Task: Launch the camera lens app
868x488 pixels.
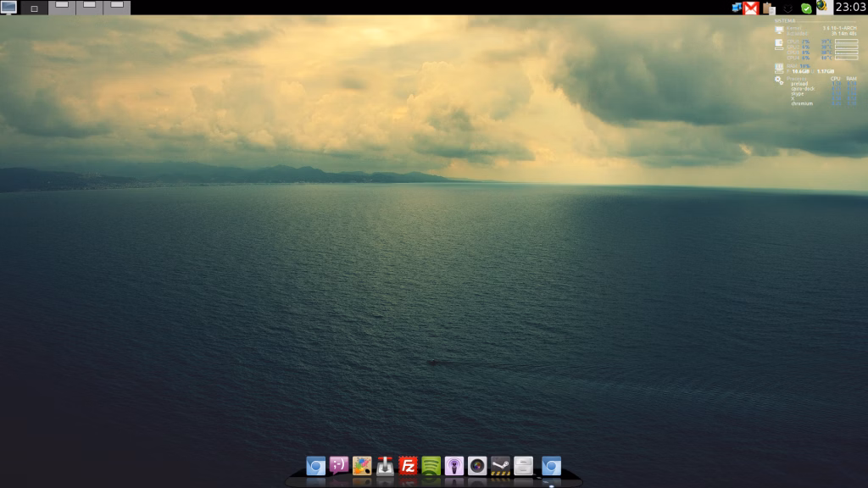Action: tap(477, 466)
